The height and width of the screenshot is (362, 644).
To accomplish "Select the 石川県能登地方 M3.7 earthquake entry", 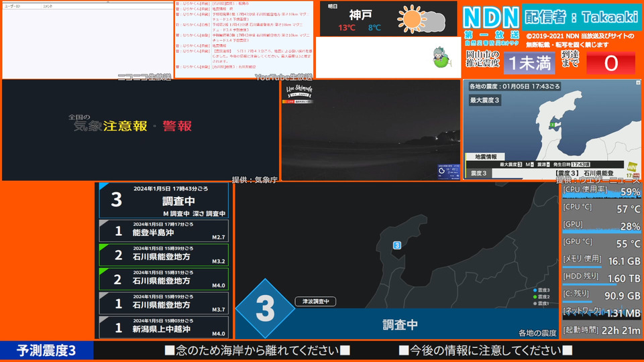I will point(164,303).
